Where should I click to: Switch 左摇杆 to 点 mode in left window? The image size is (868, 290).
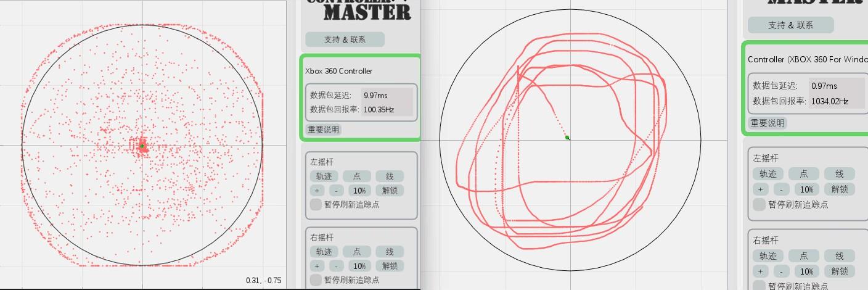358,176
